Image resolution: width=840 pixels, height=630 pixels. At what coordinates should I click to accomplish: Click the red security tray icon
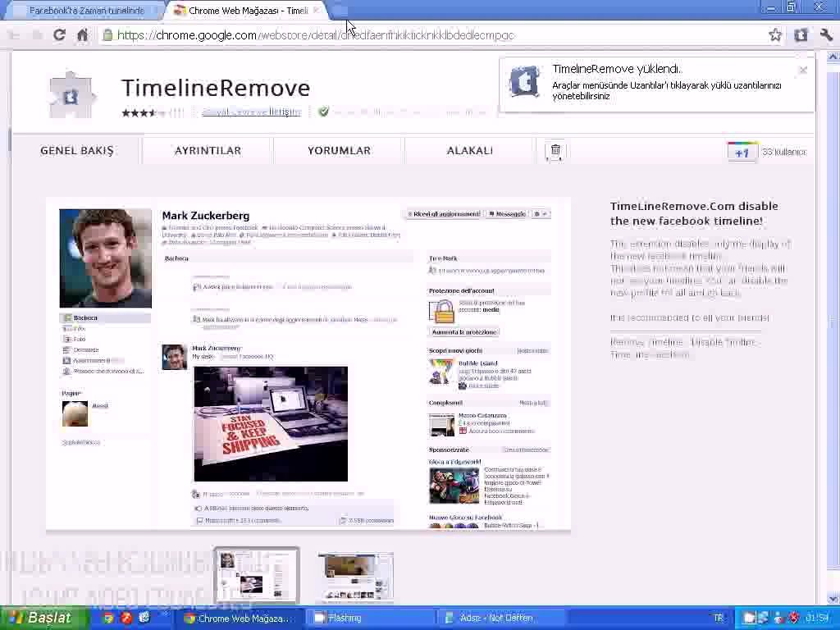[x=793, y=619]
